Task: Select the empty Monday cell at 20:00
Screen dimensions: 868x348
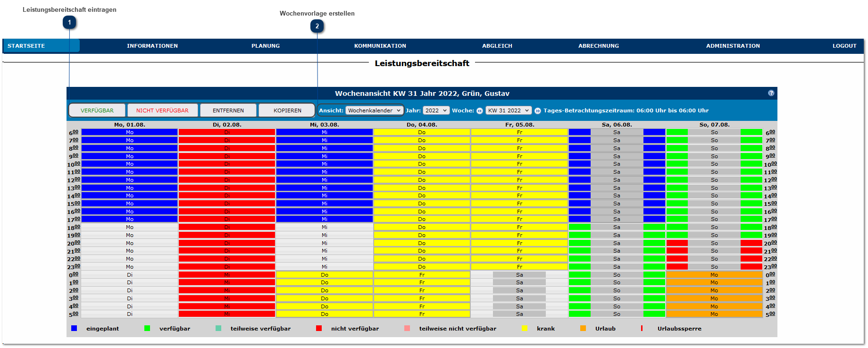Action: coord(130,243)
